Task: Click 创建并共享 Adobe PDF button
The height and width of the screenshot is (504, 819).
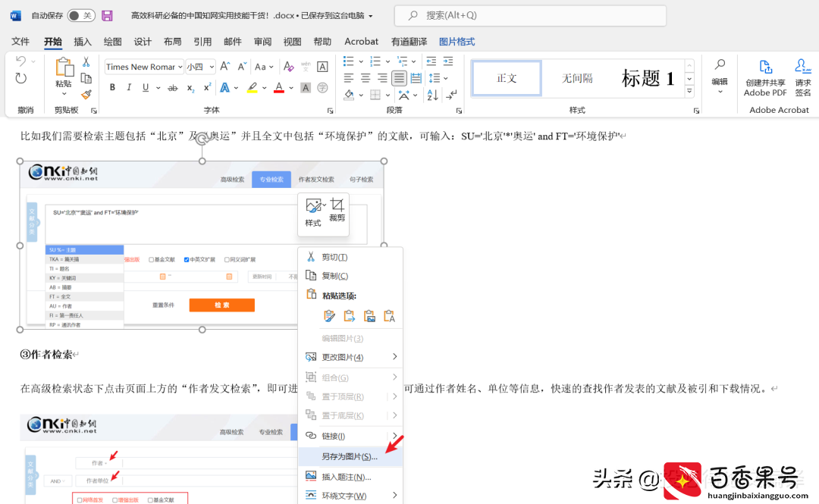Action: click(x=765, y=78)
